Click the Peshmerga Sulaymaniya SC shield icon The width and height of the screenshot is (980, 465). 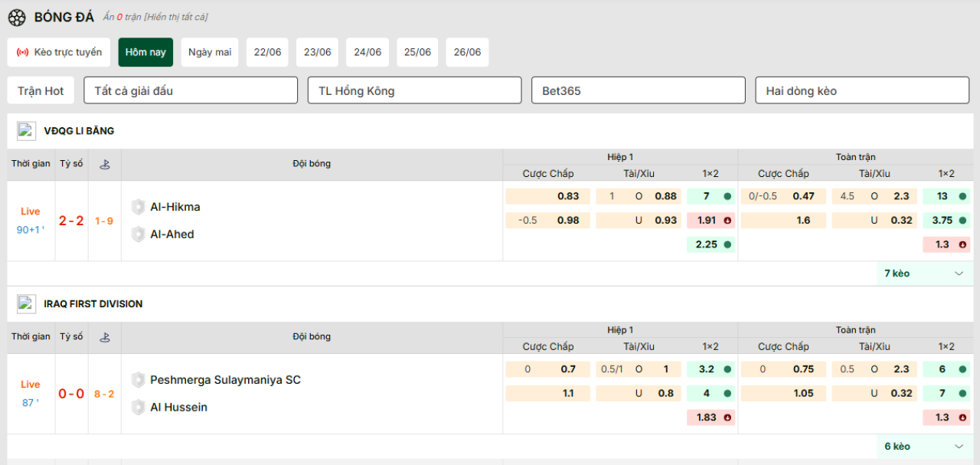point(138,380)
